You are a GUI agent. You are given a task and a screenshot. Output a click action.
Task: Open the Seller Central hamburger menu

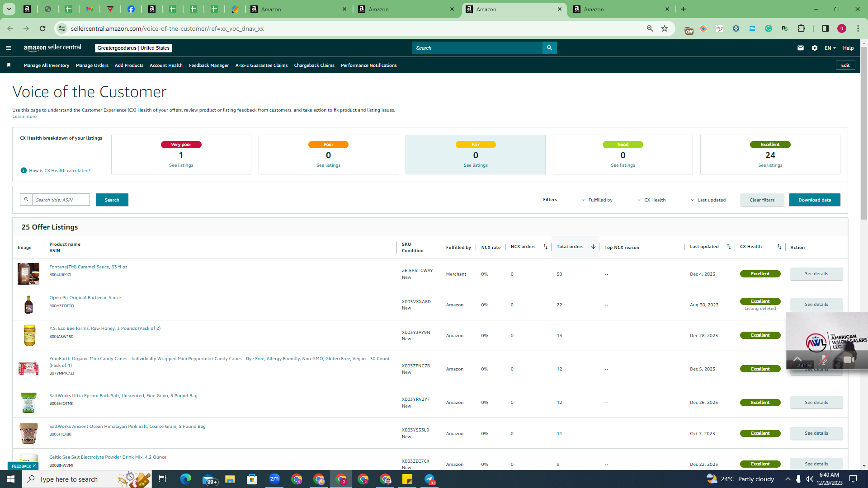point(8,48)
